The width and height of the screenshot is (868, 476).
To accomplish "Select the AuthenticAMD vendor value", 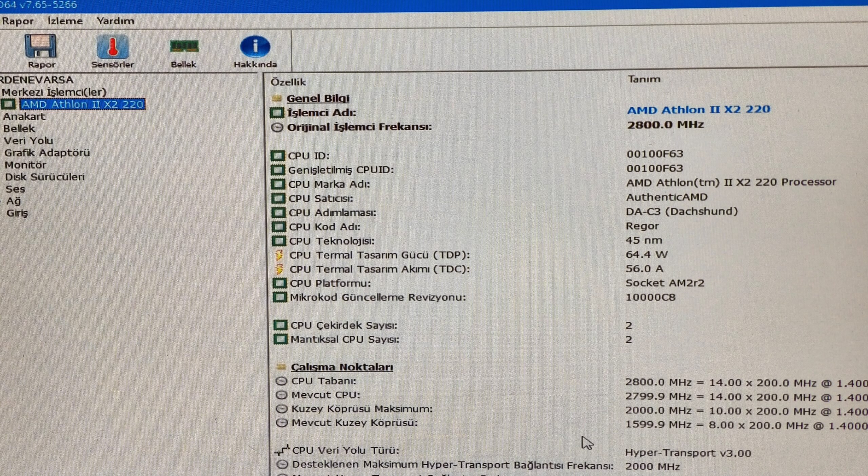I will 667,197.
